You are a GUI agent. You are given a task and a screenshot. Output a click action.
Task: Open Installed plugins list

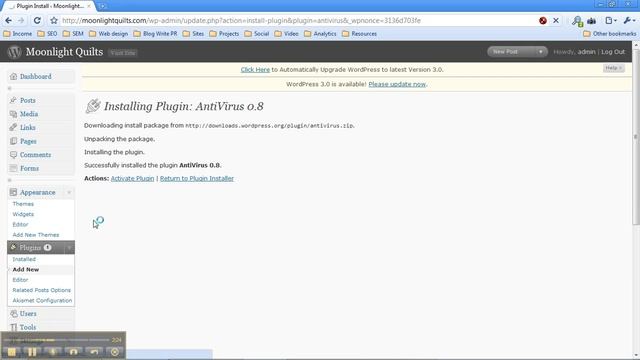click(x=24, y=259)
